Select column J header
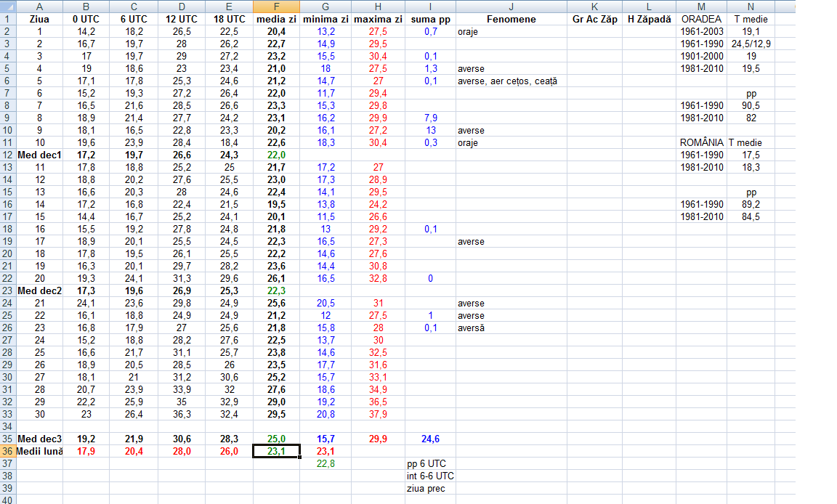Viewport: 837px width, 504px height. pyautogui.click(x=511, y=7)
